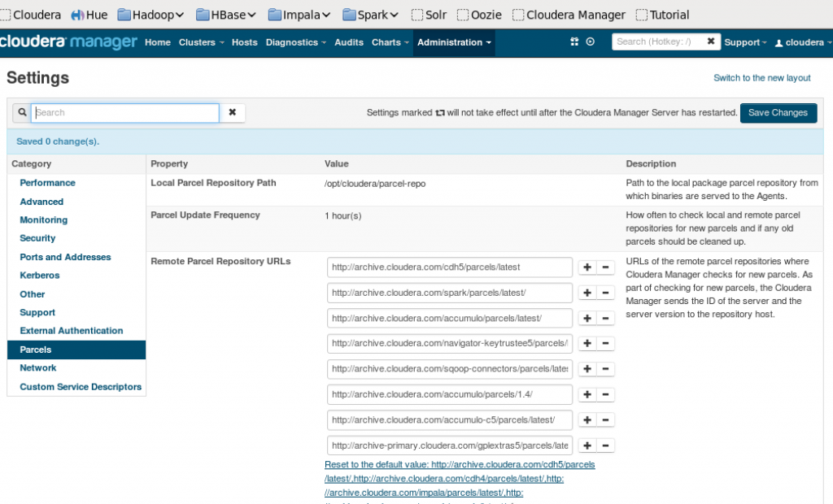Screen dimensions: 833x504
Task: Open the Spark bookmark folder
Action: (x=370, y=15)
